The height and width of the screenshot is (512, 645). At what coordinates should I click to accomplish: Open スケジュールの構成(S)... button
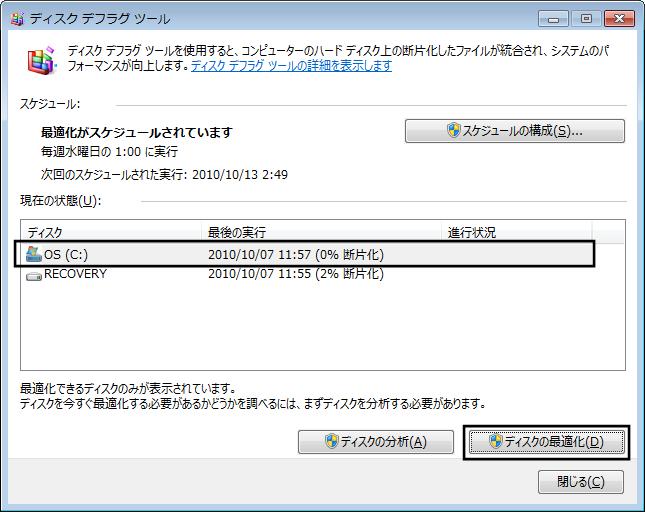(515, 131)
